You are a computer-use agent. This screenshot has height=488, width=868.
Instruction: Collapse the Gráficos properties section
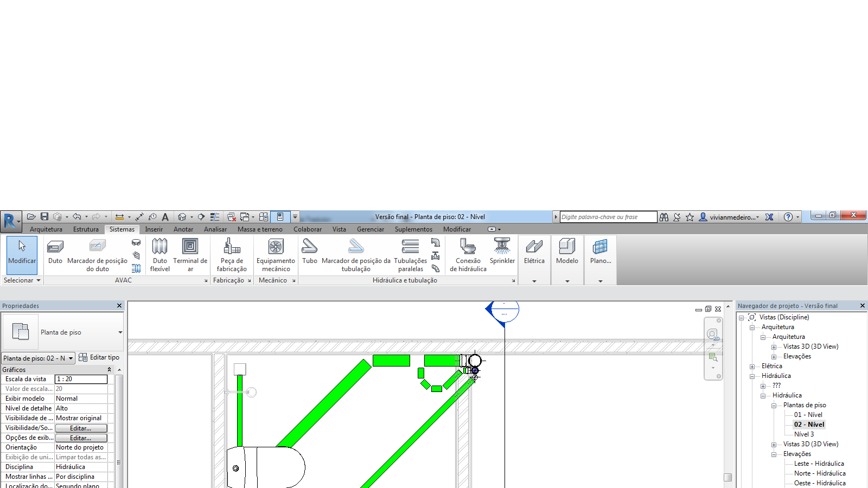pyautogui.click(x=109, y=369)
